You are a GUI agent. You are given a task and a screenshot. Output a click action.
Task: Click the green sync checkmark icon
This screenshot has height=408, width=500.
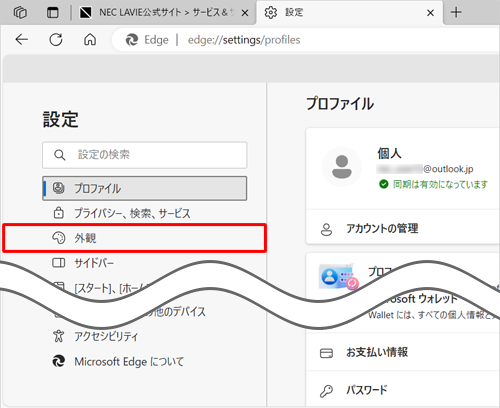click(384, 184)
